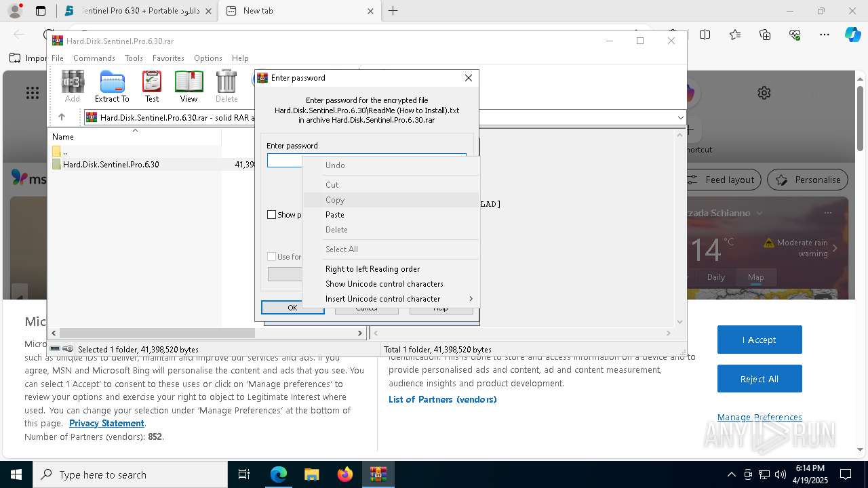868x488 pixels.
Task: Click the up one level arrow
Action: pos(61,117)
